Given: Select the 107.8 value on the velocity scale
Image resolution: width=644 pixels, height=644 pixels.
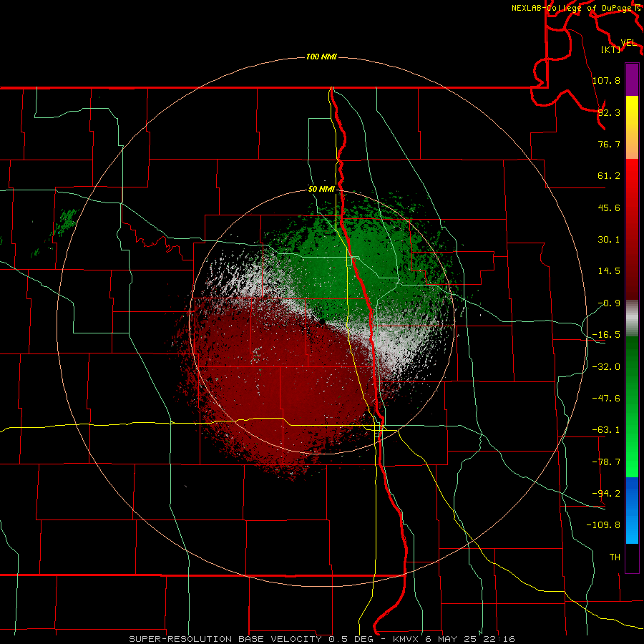Looking at the screenshot, I should coord(606,80).
